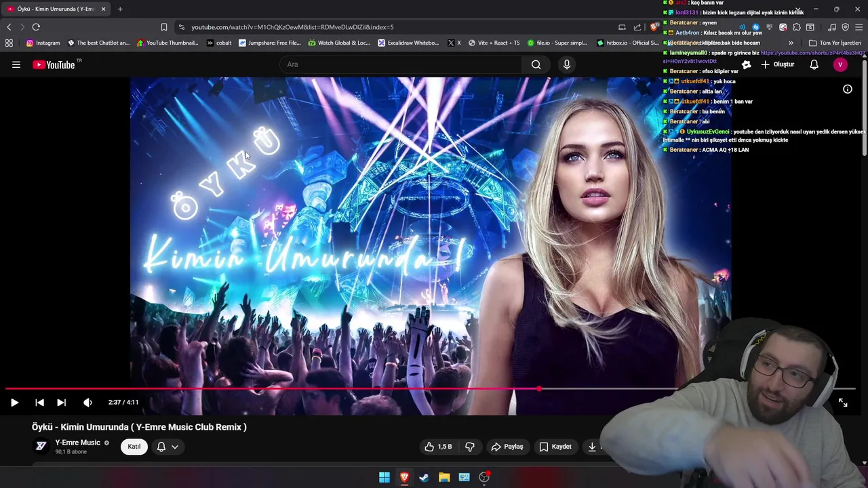Open The best ChatBot bookmark

pos(98,43)
